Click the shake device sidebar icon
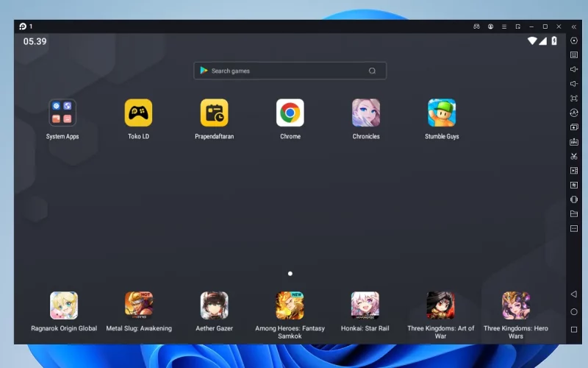 (574, 199)
